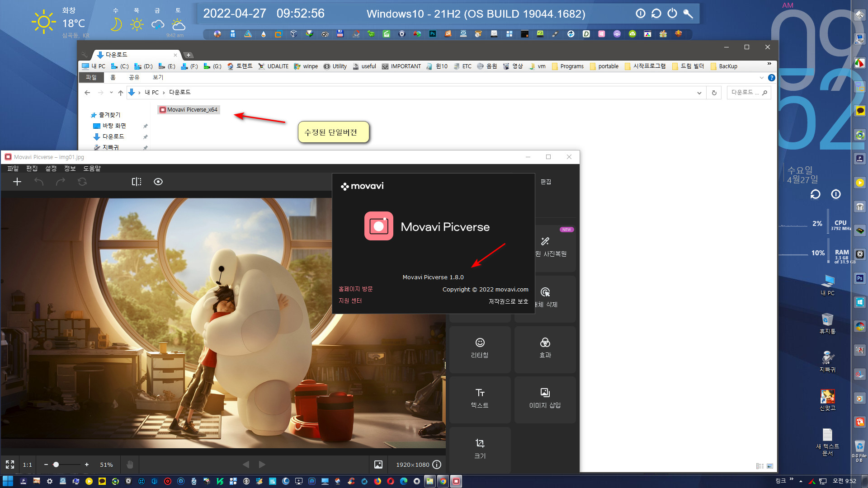Show more bookmark folders chevron

769,64
